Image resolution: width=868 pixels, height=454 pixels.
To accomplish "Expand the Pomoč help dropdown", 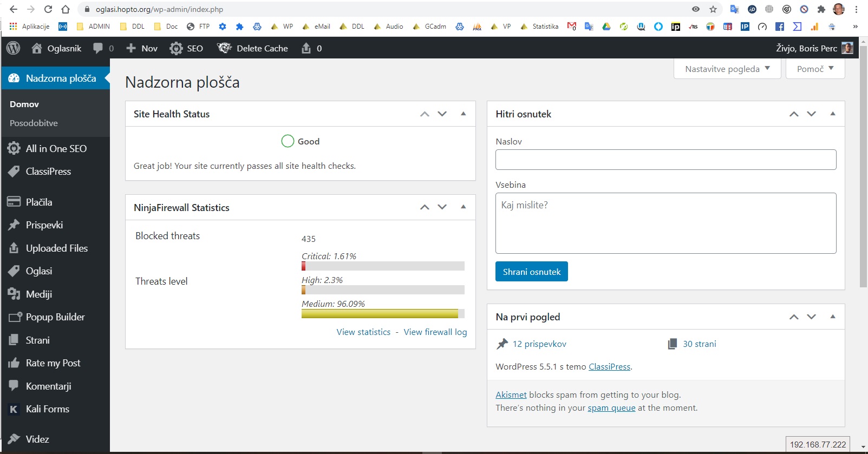I will click(815, 69).
